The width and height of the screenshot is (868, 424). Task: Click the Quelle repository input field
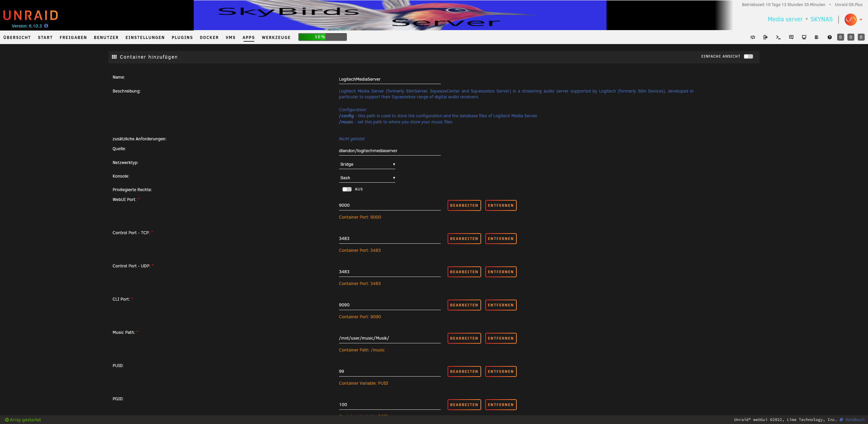(x=390, y=151)
